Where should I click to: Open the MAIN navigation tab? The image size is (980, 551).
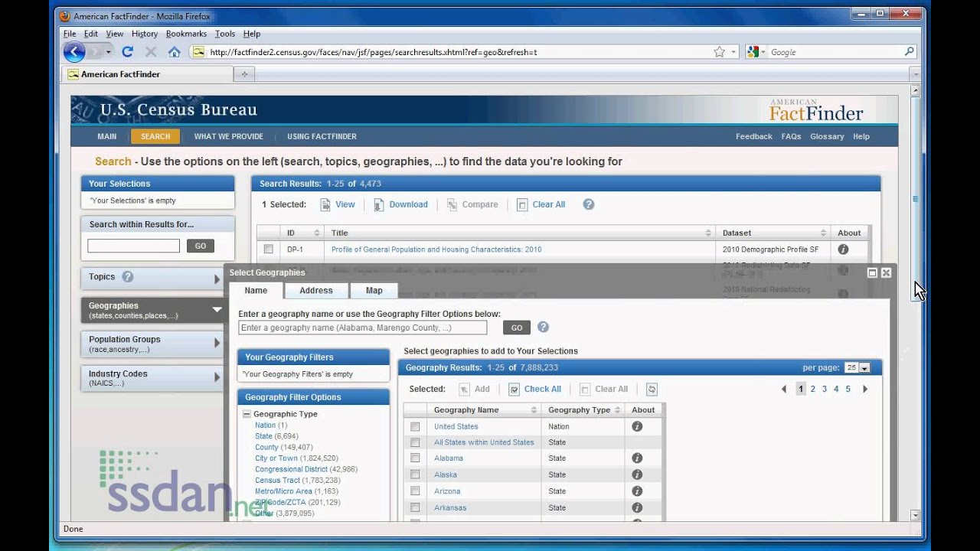click(107, 136)
